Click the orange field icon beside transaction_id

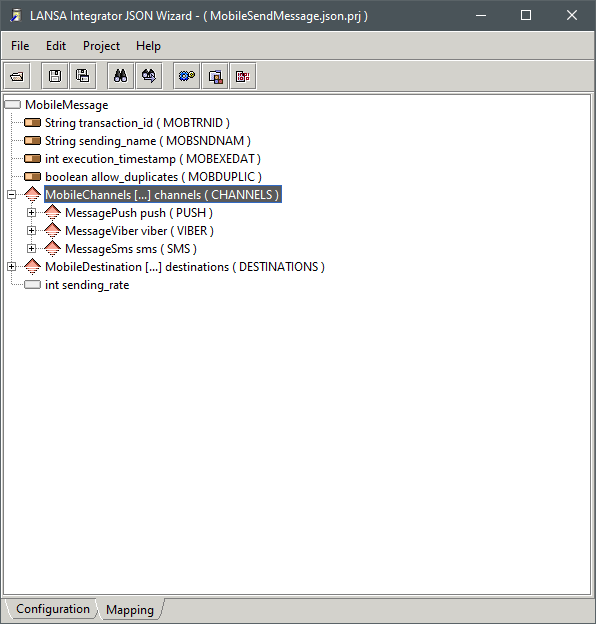click(32, 123)
